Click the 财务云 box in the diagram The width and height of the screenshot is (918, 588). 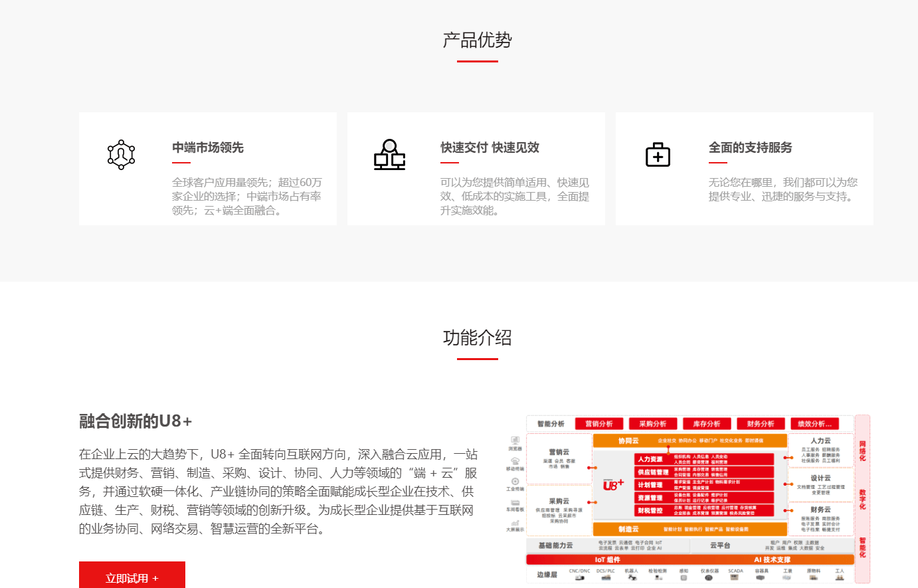click(x=821, y=519)
